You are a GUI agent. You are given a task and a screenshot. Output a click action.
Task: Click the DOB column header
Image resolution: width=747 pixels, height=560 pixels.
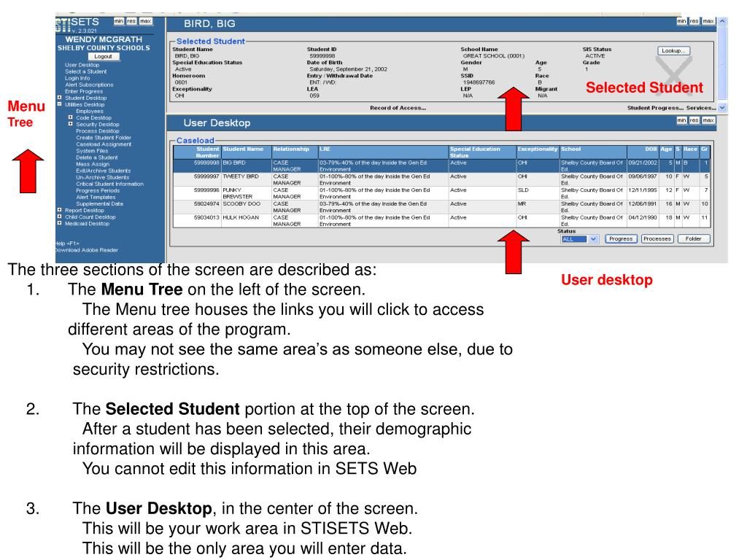pos(643,152)
